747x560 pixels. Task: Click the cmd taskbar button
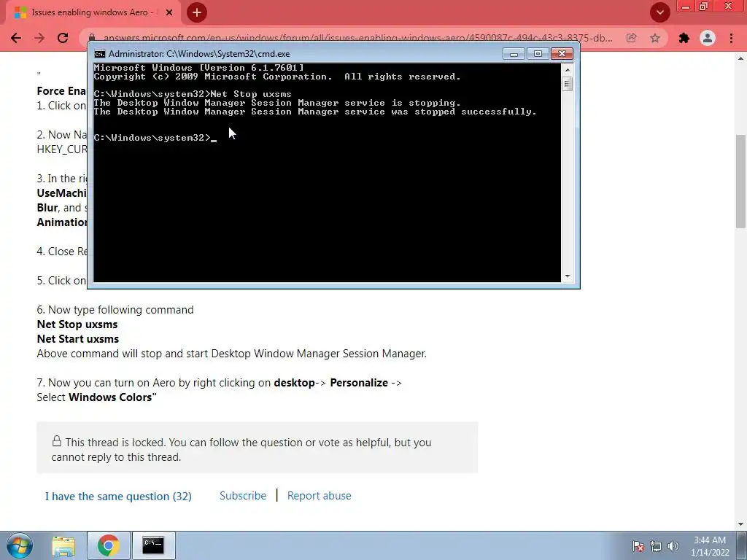pos(153,545)
